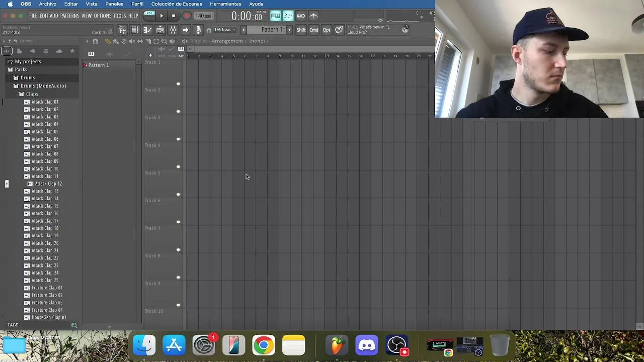The image size is (644, 362).
Task: Choose the Select marquee tool in Playlist
Action: pos(156,41)
